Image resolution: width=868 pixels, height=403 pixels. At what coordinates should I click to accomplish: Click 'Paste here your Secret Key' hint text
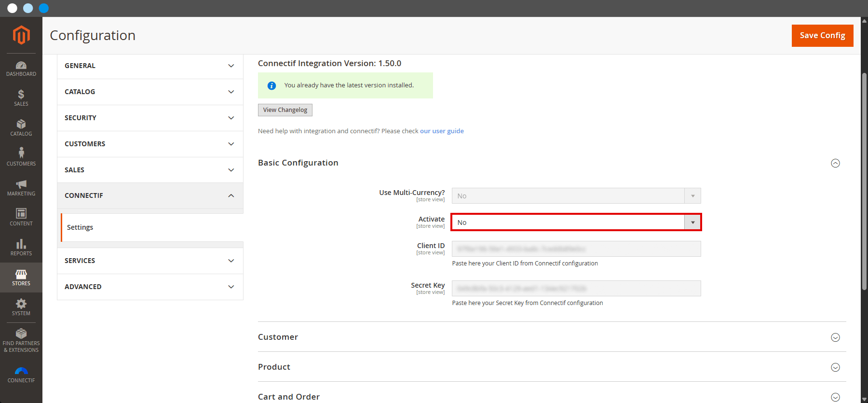tap(528, 303)
